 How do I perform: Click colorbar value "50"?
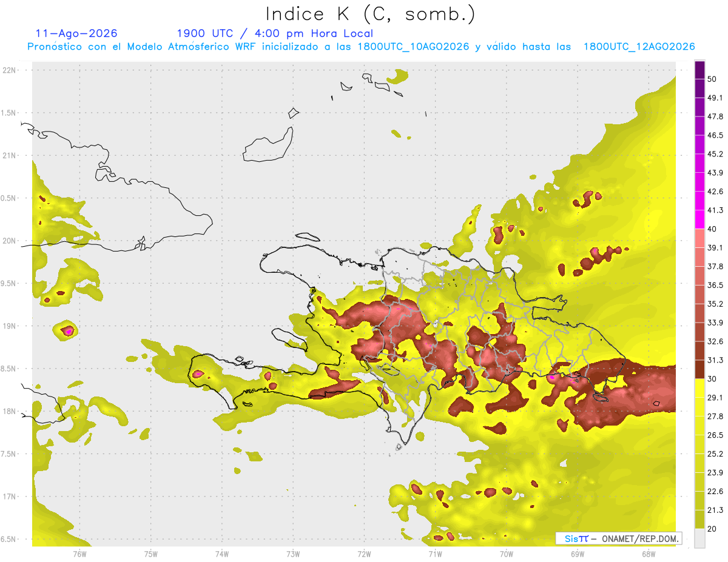712,79
